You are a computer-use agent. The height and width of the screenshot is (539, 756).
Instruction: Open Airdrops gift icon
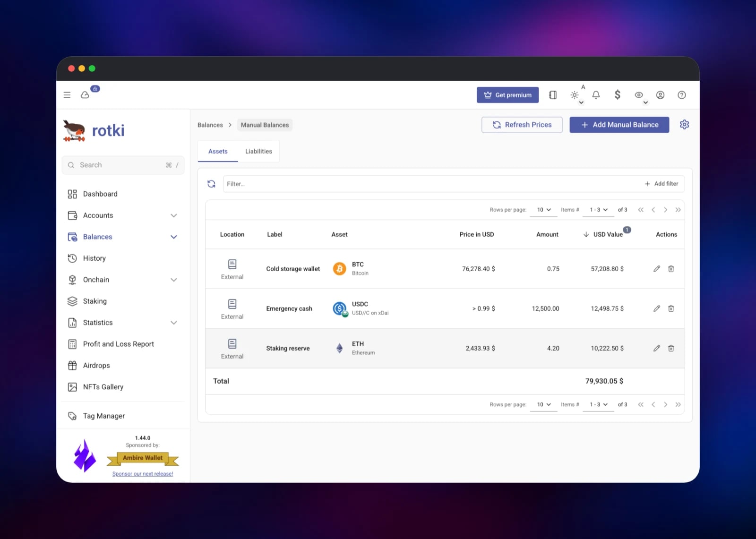[72, 366]
